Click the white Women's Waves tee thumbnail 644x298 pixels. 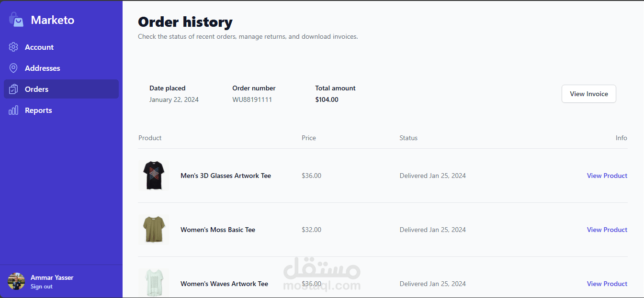pyautogui.click(x=154, y=283)
